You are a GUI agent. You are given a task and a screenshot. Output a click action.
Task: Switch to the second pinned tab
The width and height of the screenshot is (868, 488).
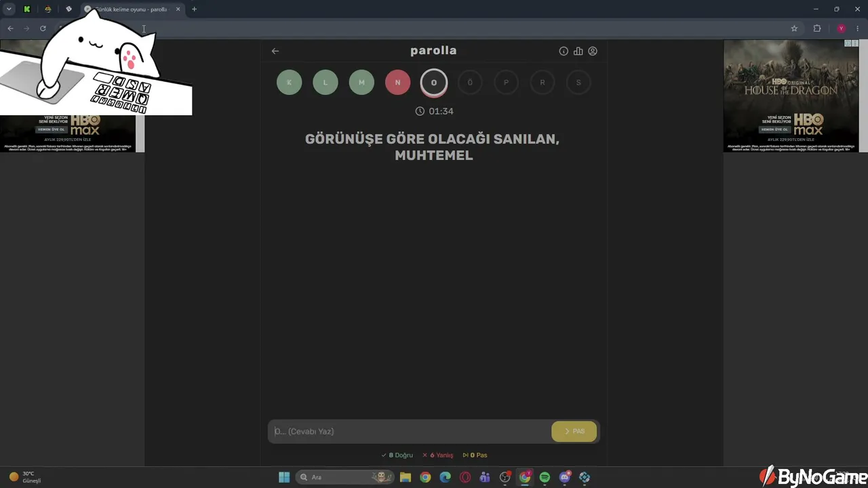point(47,9)
